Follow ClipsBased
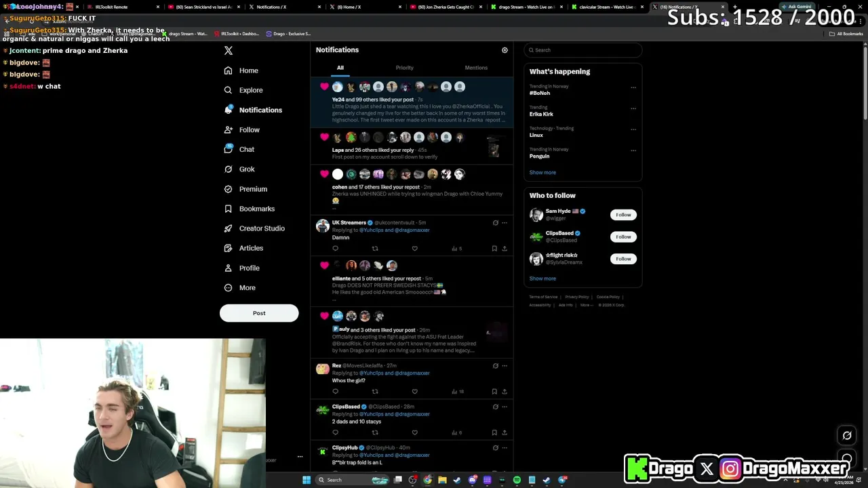This screenshot has height=488, width=868. pos(623,237)
